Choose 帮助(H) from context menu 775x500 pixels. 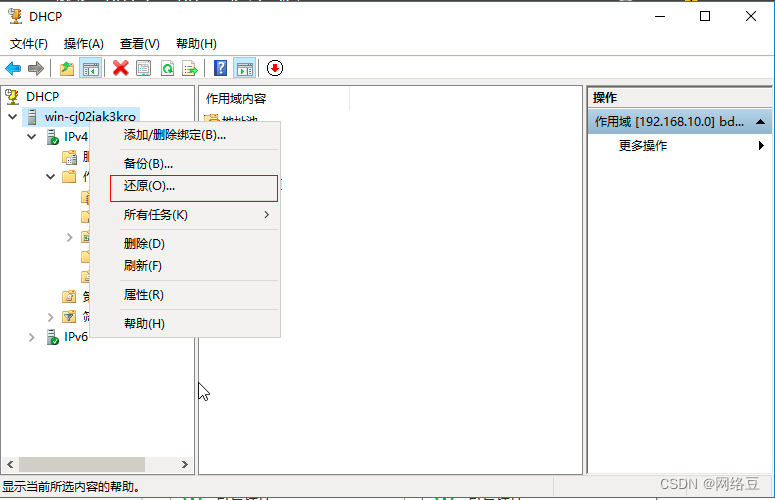click(185, 324)
